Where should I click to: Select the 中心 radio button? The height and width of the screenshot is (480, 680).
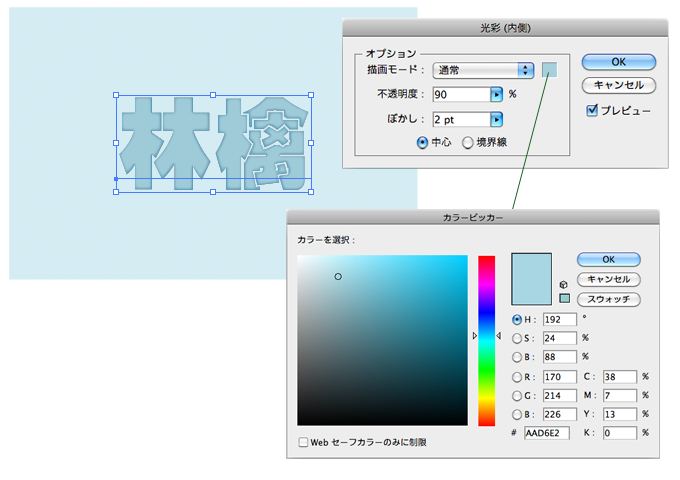422,143
